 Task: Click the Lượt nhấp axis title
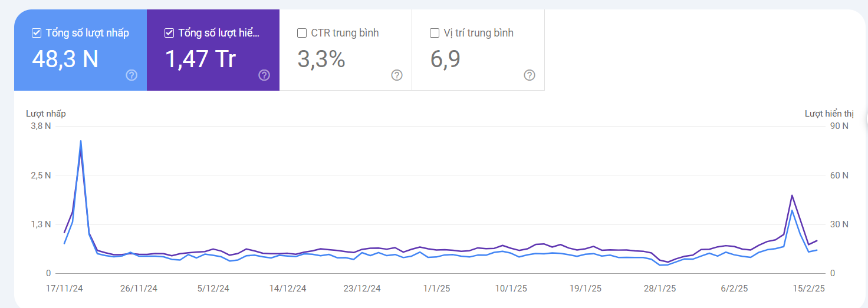coord(46,114)
